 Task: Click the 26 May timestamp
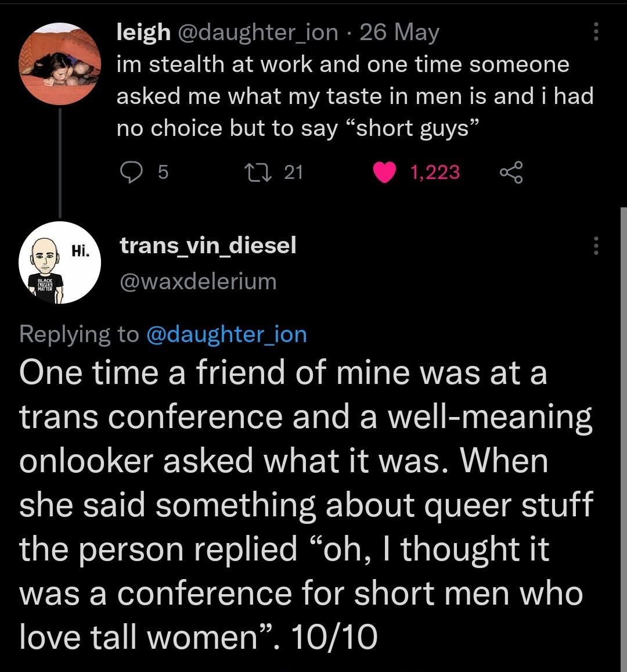(399, 33)
